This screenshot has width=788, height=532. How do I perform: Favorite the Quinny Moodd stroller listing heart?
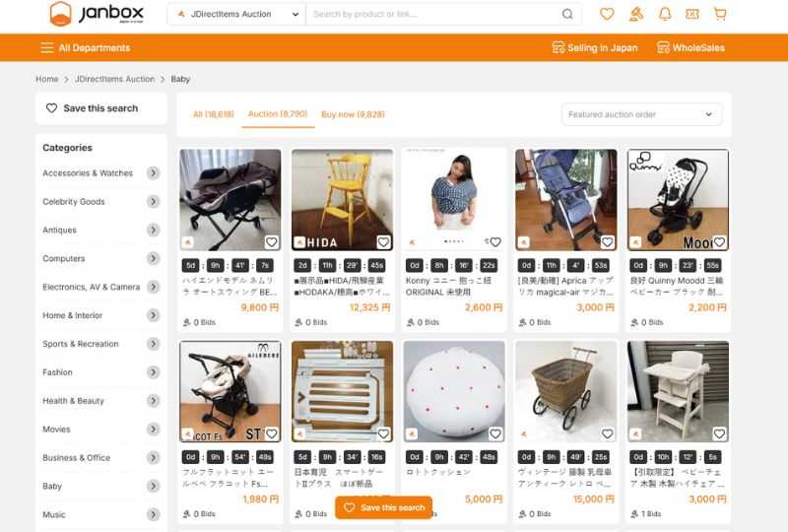point(719,242)
